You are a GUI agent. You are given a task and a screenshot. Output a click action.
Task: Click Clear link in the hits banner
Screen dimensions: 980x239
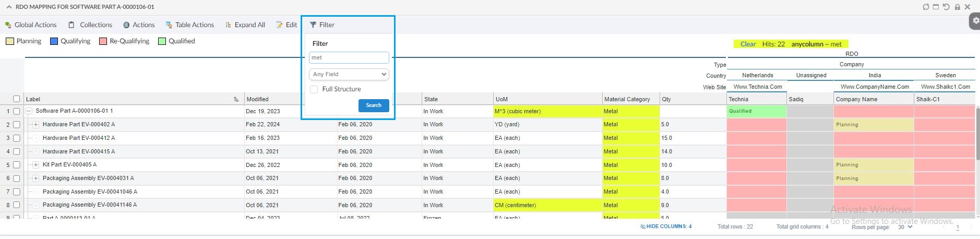tap(748, 44)
